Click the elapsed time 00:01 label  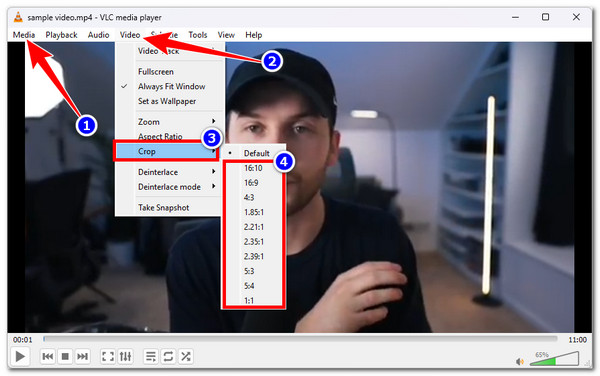[23, 339]
